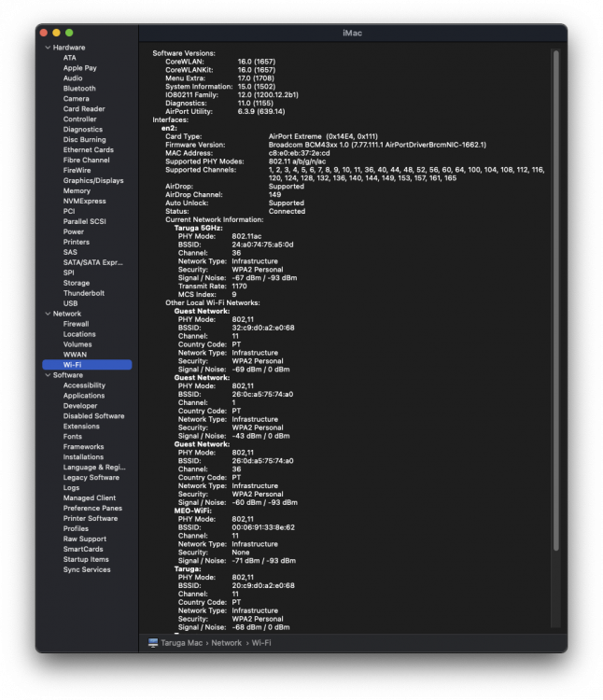
Task: Open SATA/SATA Express entry
Action: pyautogui.click(x=92, y=263)
